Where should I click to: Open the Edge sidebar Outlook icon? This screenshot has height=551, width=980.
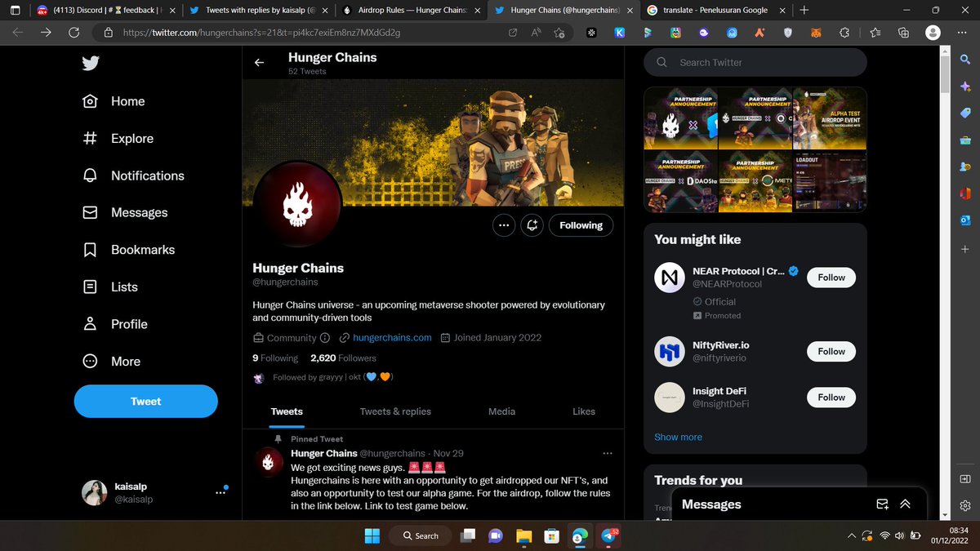pos(965,220)
